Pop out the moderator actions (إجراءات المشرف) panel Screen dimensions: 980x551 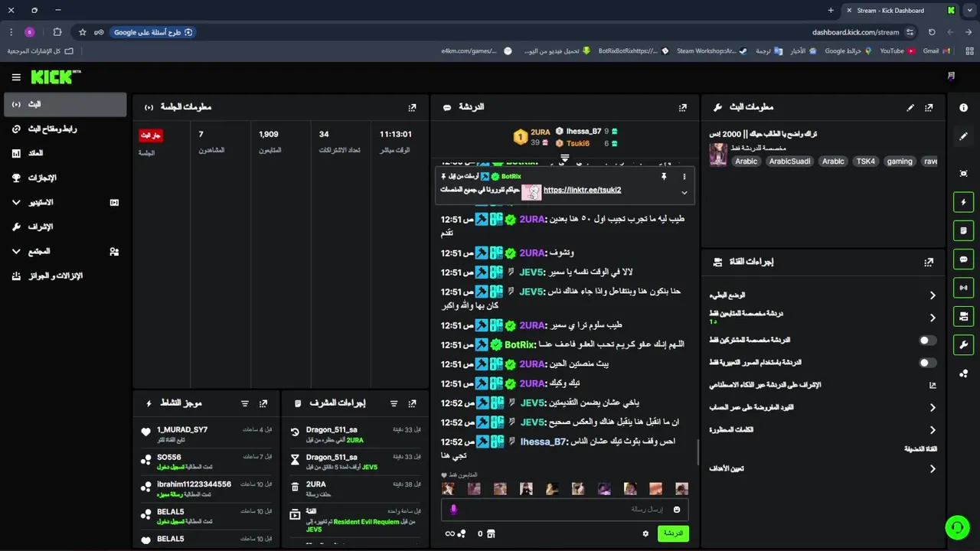(x=413, y=403)
